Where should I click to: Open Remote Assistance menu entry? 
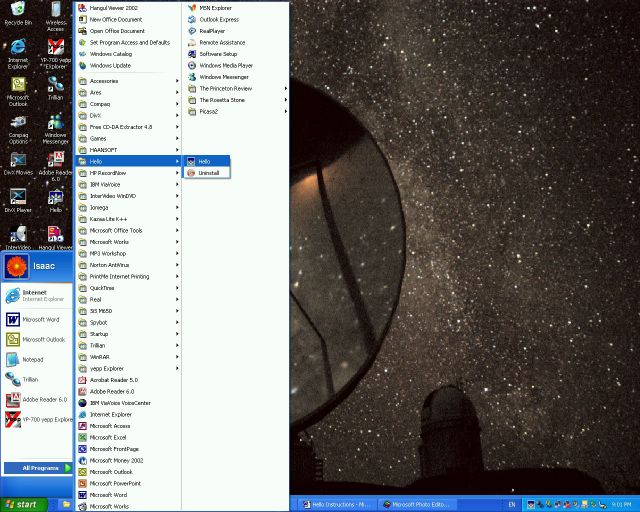click(237, 42)
